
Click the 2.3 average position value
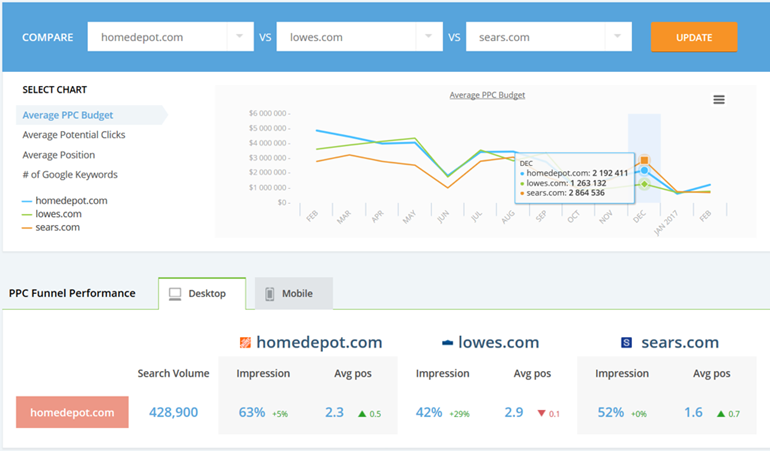(x=334, y=412)
